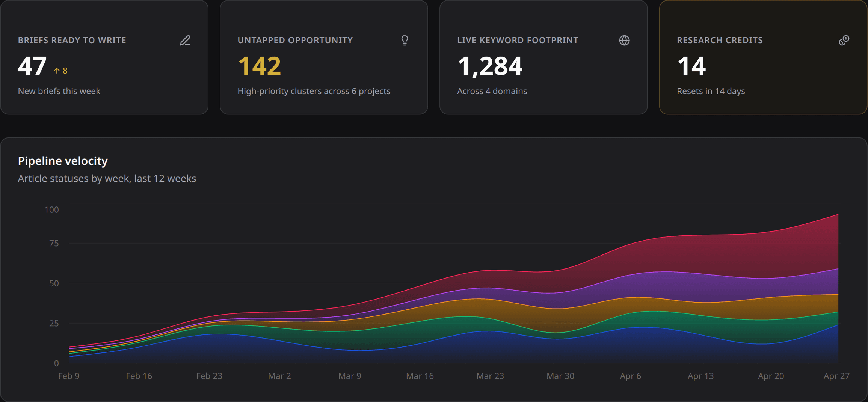
Task: Click the Mar 9 x-axis label
Action: tap(350, 376)
